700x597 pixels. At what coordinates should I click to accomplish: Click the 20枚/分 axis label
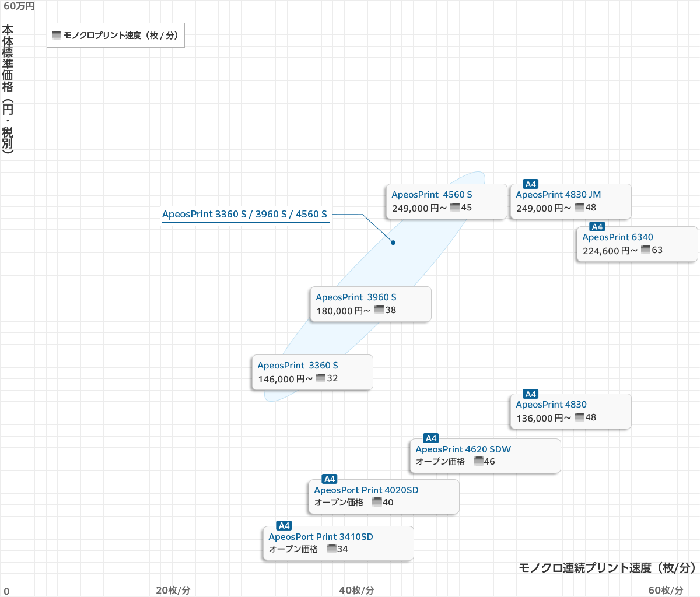(x=173, y=590)
